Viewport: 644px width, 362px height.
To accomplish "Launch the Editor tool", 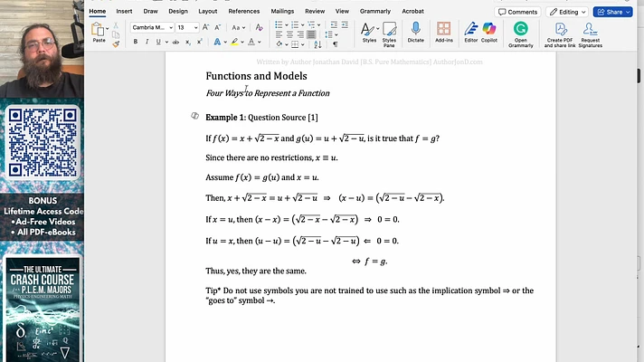I will pyautogui.click(x=470, y=33).
